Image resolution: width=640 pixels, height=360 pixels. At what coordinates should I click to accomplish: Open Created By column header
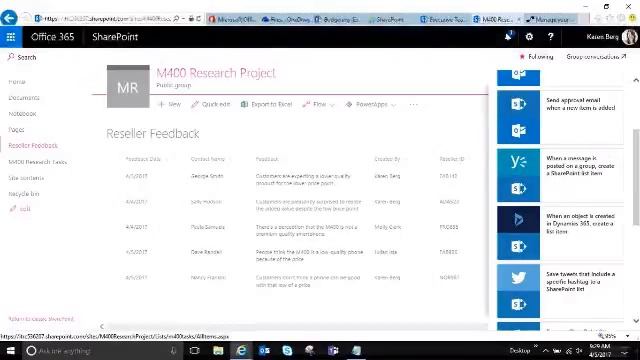point(387,159)
